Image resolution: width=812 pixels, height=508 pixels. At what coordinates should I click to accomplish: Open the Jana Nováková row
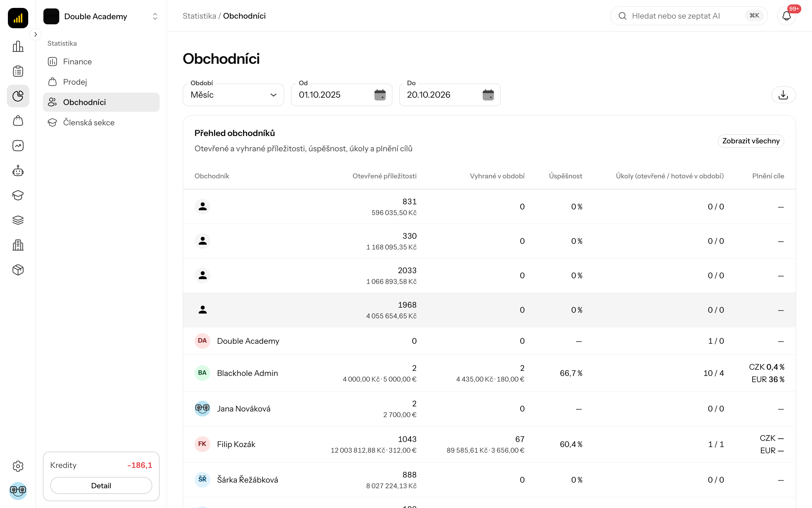(489, 409)
